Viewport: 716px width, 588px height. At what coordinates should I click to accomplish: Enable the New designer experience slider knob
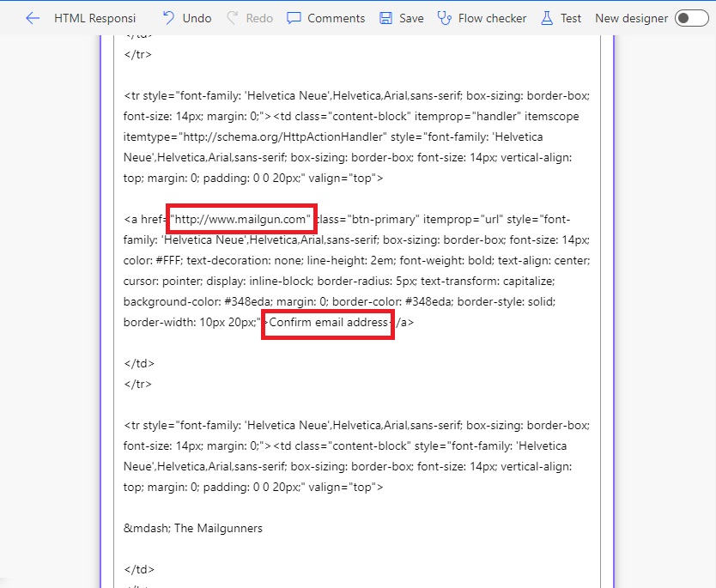click(684, 17)
